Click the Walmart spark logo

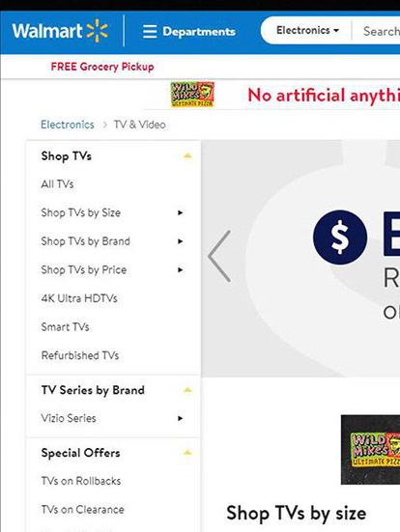[x=98, y=31]
